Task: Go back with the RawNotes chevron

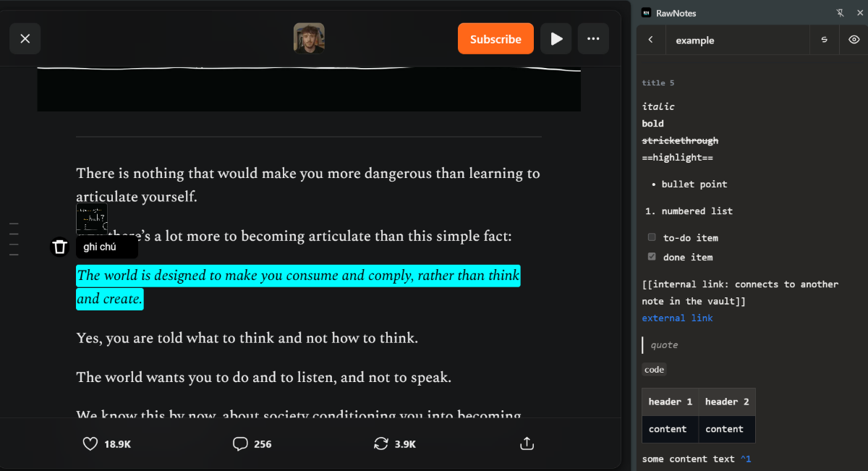Action: click(x=651, y=40)
